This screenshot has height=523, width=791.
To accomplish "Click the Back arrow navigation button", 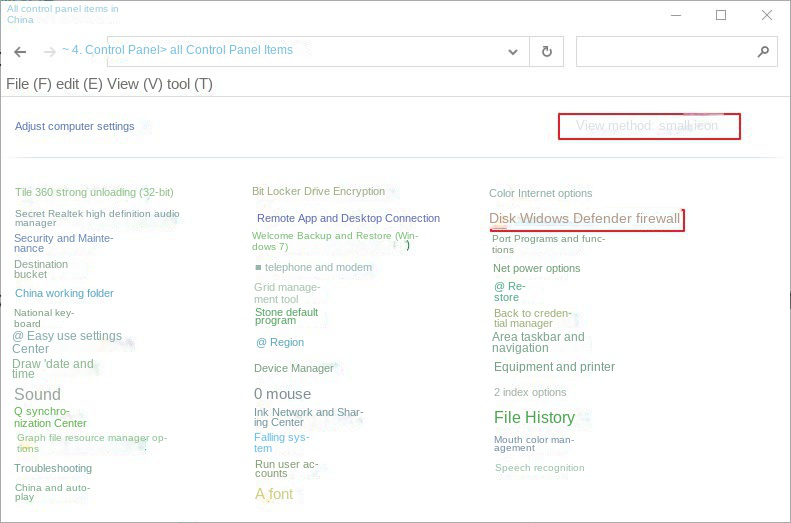I will (20, 52).
